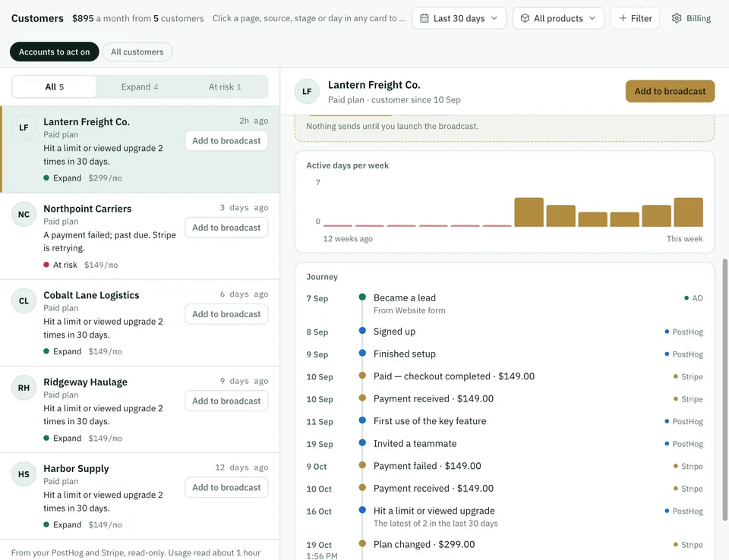The image size is (729, 560).
Task: Click the plus icon in the Filter button
Action: (x=623, y=18)
